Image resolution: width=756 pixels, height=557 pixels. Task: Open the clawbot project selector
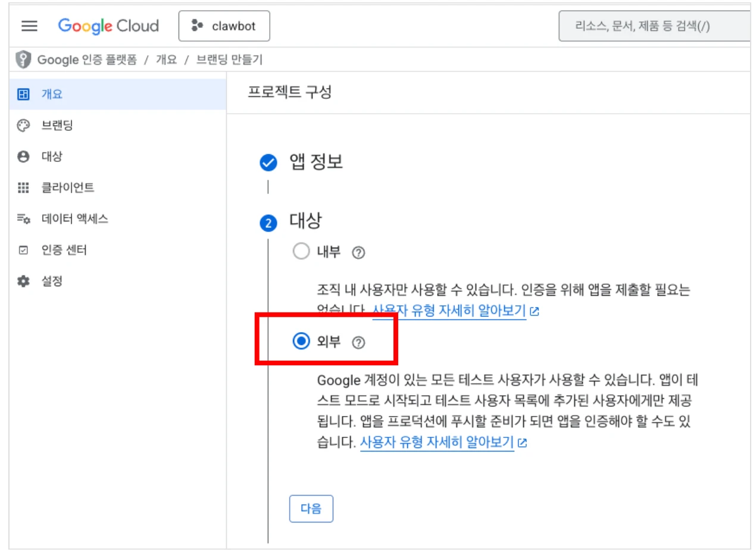pos(224,26)
